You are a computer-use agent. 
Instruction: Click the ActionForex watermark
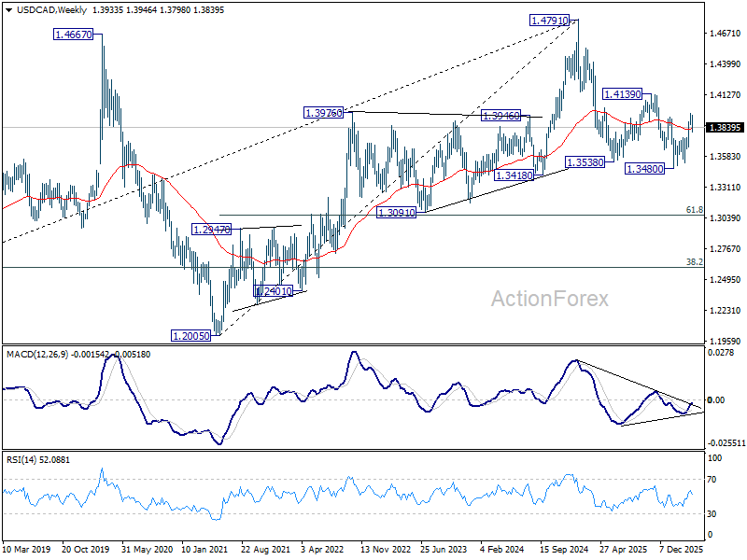pos(550,299)
